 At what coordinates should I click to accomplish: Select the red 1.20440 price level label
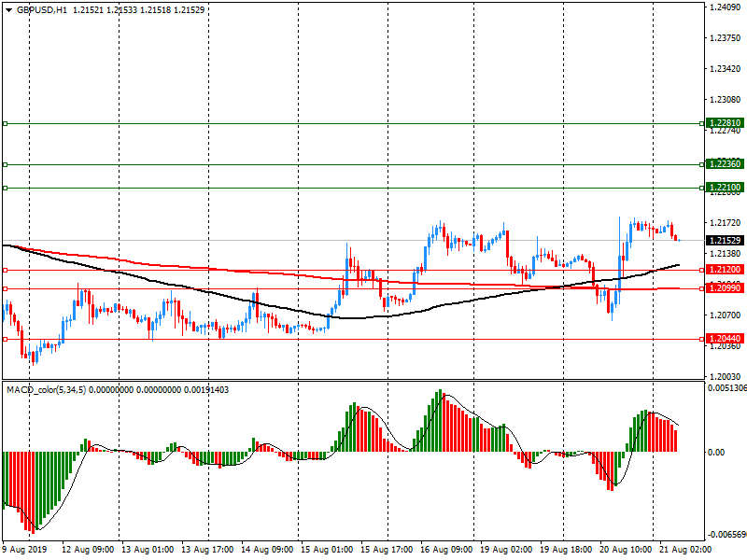(x=725, y=339)
